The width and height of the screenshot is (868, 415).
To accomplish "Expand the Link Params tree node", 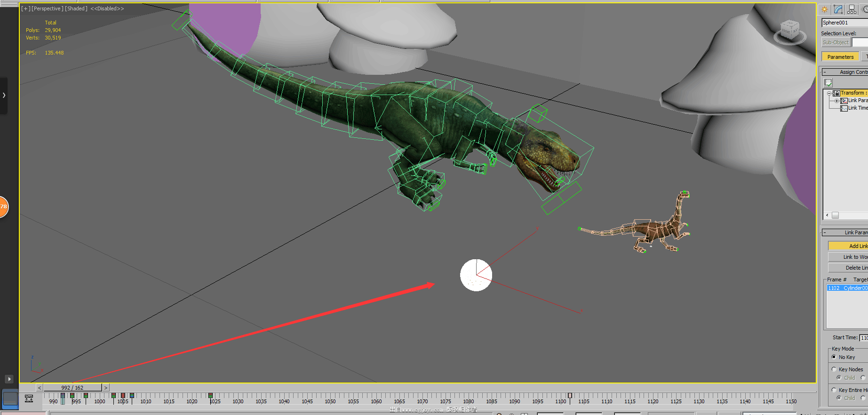I will coord(836,101).
